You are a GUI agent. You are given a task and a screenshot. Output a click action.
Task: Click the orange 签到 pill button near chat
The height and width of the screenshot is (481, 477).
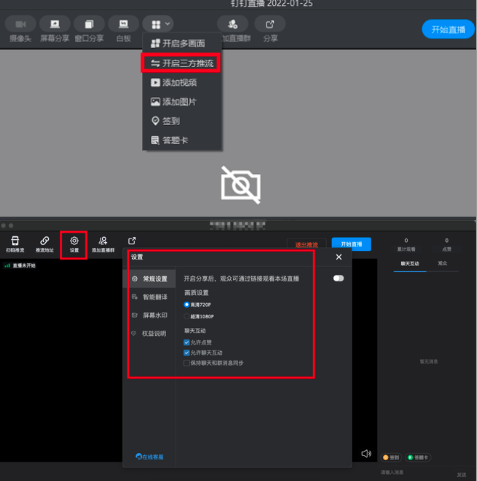coord(391,457)
